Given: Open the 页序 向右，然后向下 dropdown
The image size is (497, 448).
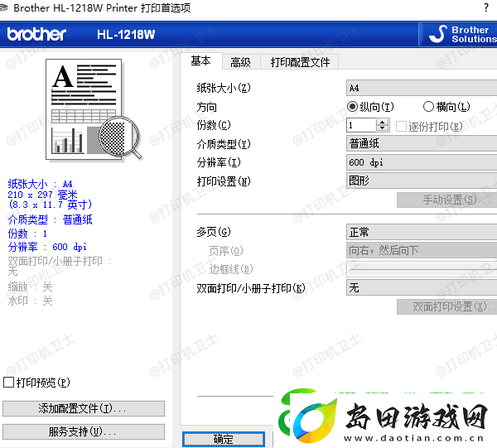Looking at the screenshot, I should [422, 251].
